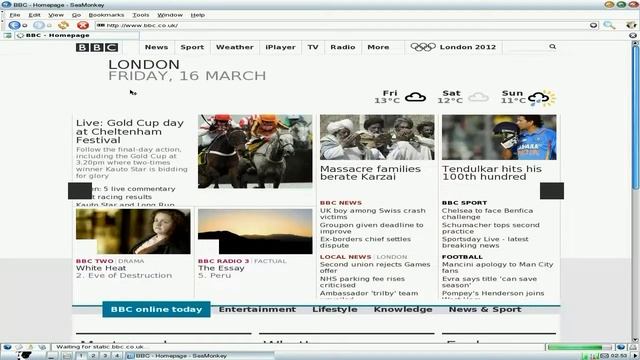
Task: Open Address Book icon in status bar
Action: (42, 347)
